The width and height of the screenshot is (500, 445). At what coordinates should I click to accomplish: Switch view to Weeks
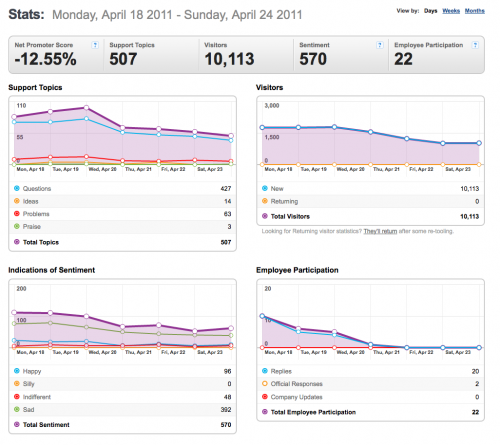[451, 11]
